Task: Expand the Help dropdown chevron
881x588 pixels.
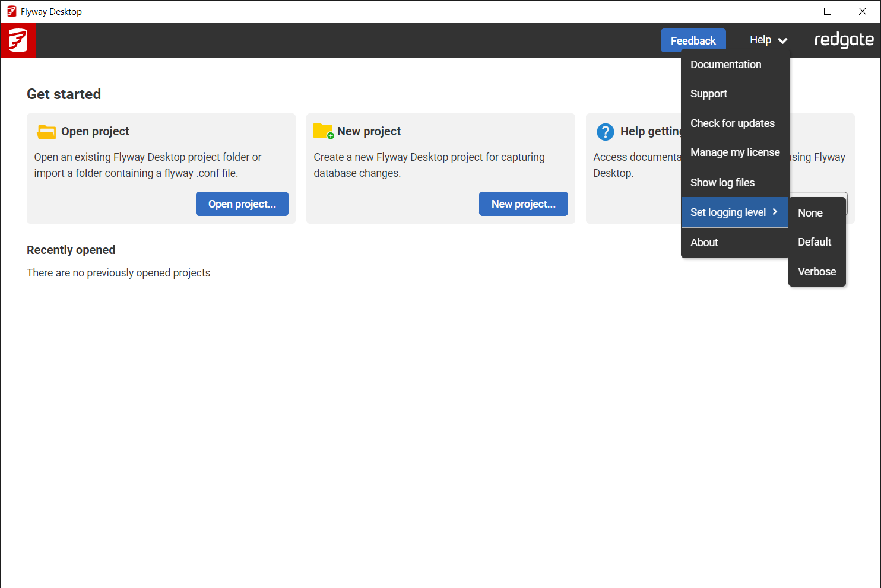Action: [x=782, y=40]
